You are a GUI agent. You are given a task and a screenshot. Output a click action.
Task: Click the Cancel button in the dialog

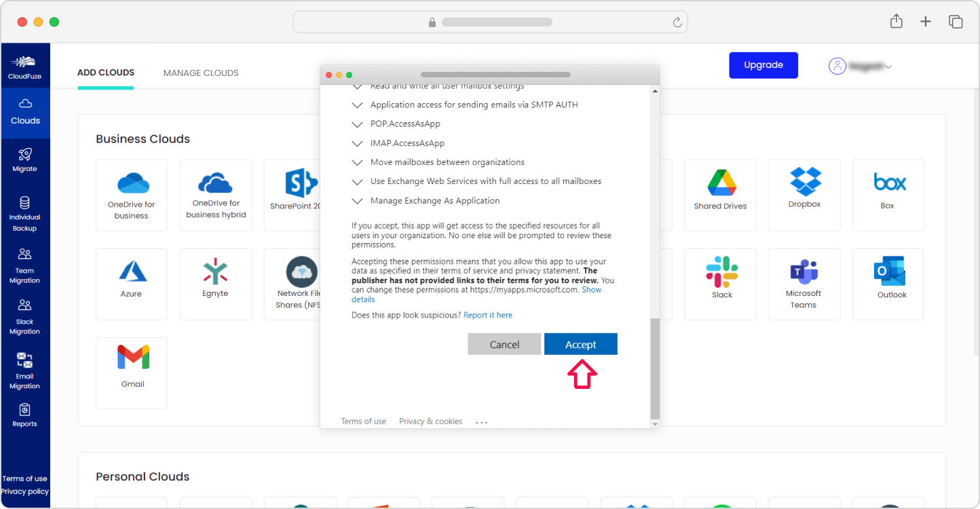tap(504, 344)
